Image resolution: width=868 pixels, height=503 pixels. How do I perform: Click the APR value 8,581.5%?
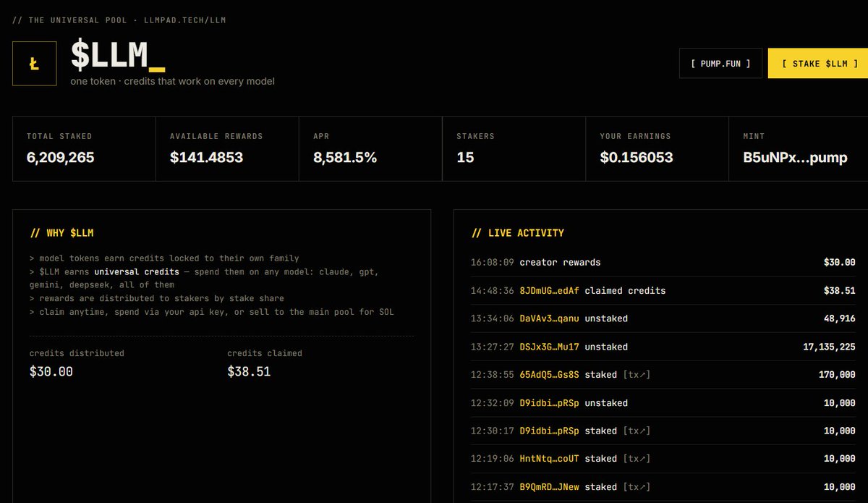pos(345,157)
